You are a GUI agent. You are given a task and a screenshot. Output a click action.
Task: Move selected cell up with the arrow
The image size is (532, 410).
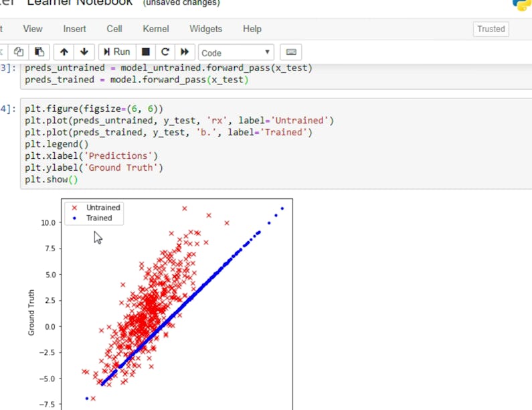[x=64, y=52]
